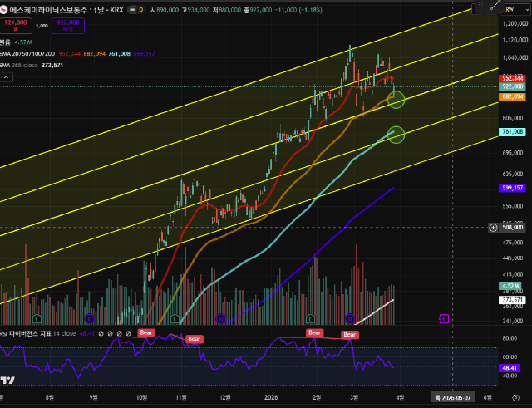Screen dimensions: 532x408
Task: Click the cyan 761,008 value in the EMA legend
Action: pyautogui.click(x=119, y=53)
